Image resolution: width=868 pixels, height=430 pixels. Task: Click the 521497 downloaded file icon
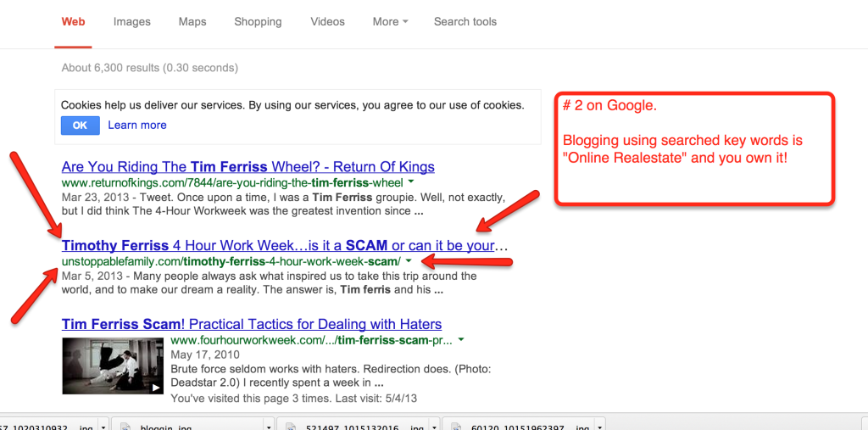point(292,427)
